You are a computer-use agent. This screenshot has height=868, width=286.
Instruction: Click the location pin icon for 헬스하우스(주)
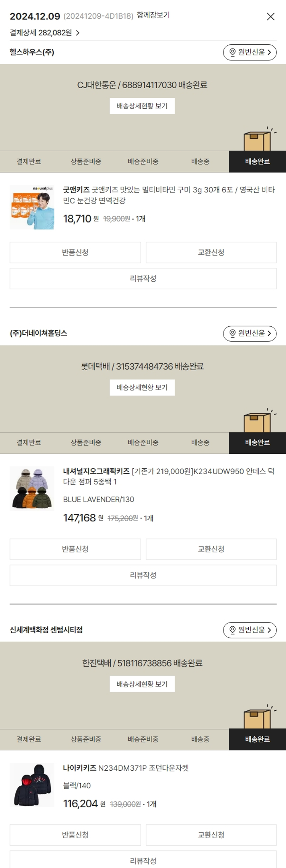(232, 52)
